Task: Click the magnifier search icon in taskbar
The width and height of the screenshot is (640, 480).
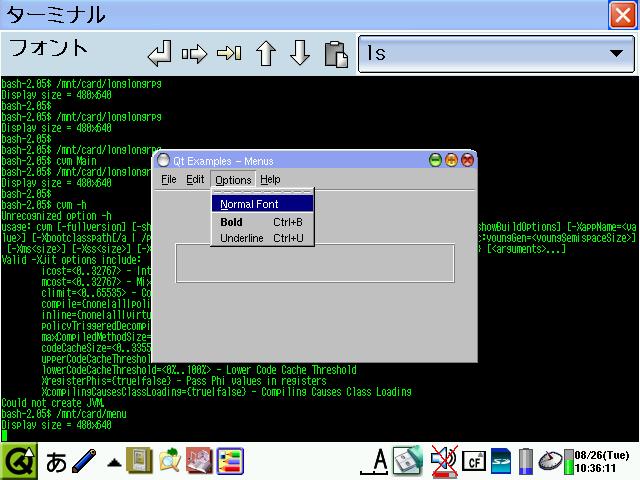Action: (169, 461)
